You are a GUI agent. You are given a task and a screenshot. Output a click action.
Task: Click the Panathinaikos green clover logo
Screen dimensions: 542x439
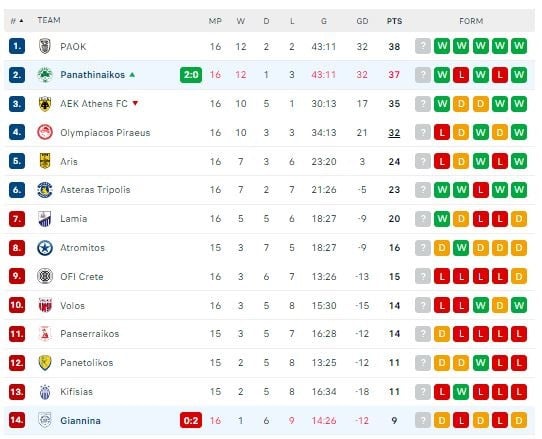[x=45, y=75]
